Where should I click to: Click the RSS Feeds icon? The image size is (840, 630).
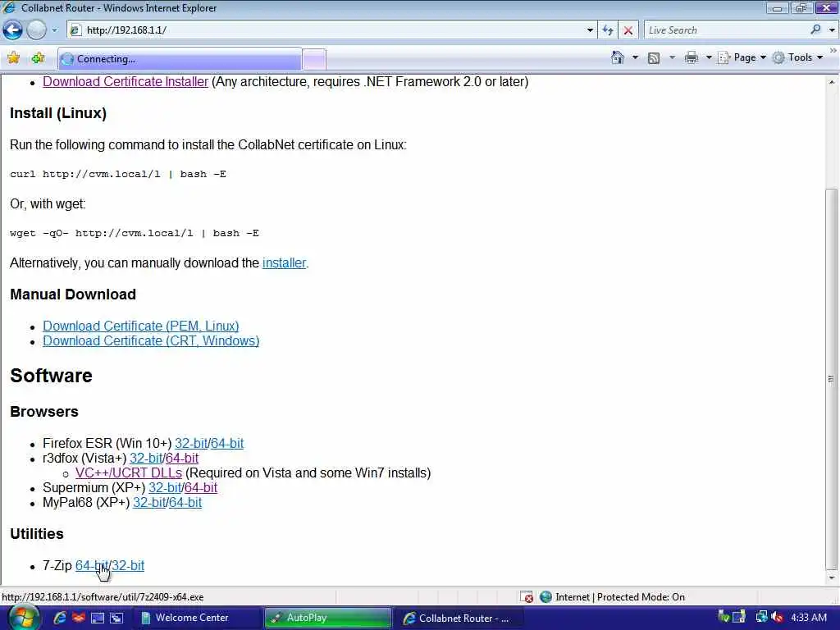pyautogui.click(x=654, y=58)
